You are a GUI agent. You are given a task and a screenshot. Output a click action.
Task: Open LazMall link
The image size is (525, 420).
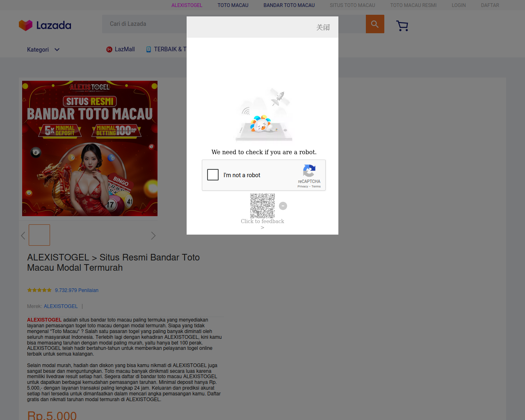tap(125, 49)
